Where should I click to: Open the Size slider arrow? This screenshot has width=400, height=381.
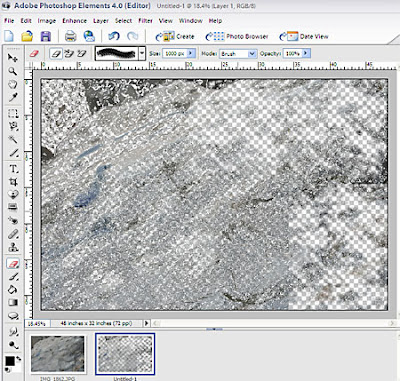coord(191,53)
